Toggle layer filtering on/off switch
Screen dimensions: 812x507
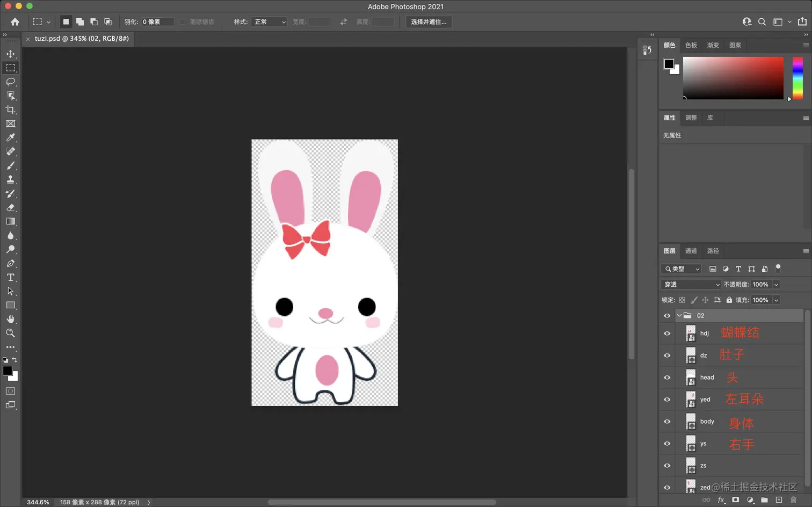tap(778, 268)
